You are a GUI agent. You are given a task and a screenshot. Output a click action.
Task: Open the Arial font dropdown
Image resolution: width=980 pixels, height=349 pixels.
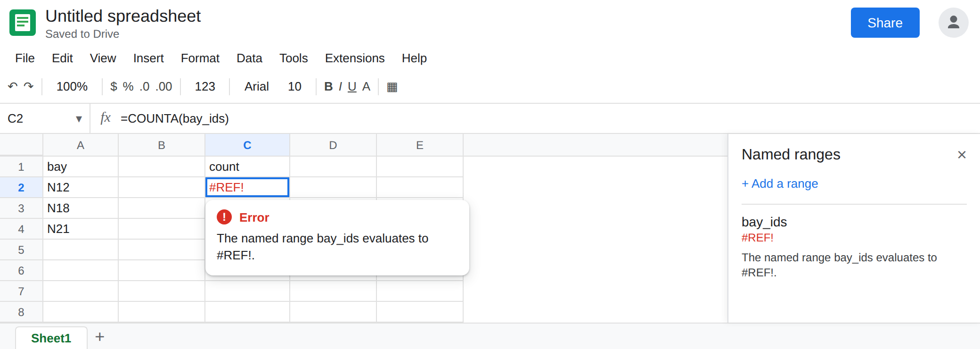[x=256, y=86]
